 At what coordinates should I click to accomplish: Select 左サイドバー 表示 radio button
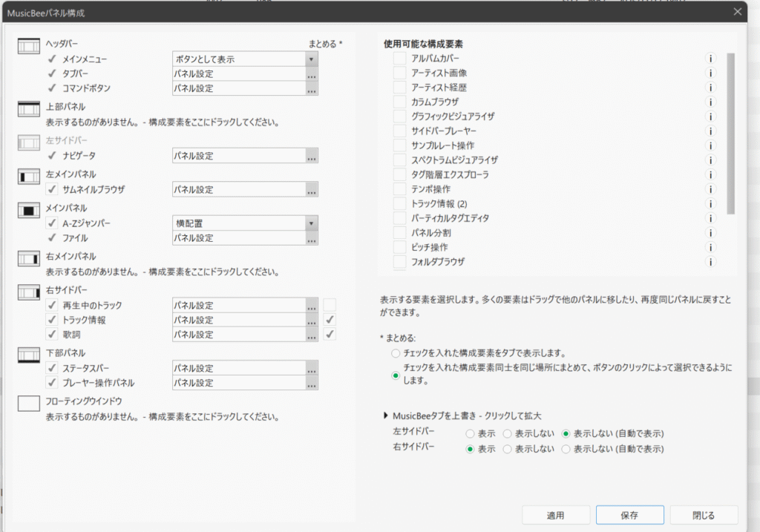pos(470,433)
